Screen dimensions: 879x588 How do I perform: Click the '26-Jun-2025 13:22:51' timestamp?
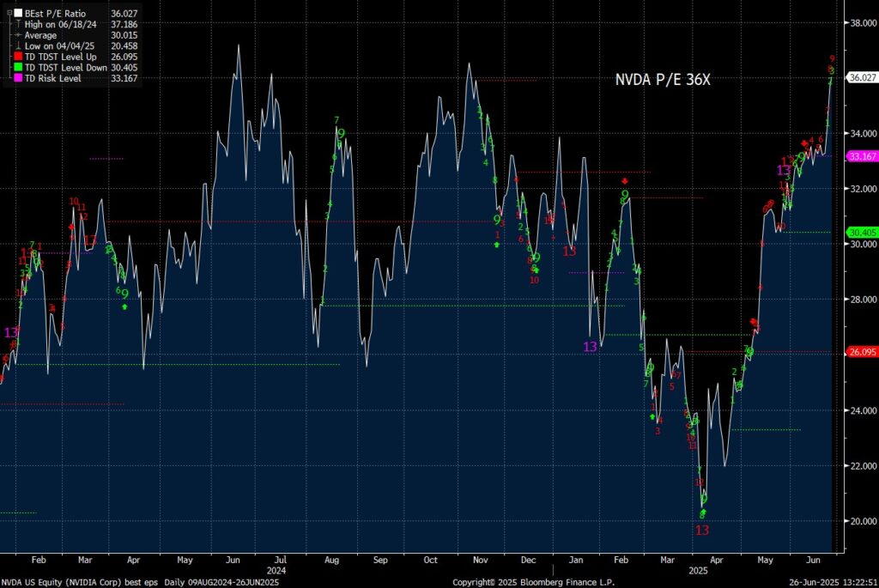click(x=833, y=582)
